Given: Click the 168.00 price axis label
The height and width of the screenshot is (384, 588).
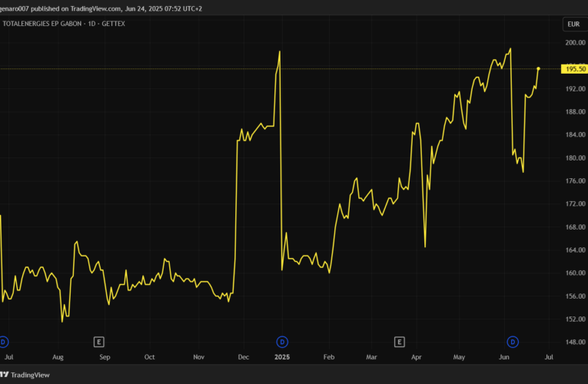Looking at the screenshot, I should pyautogui.click(x=575, y=227).
